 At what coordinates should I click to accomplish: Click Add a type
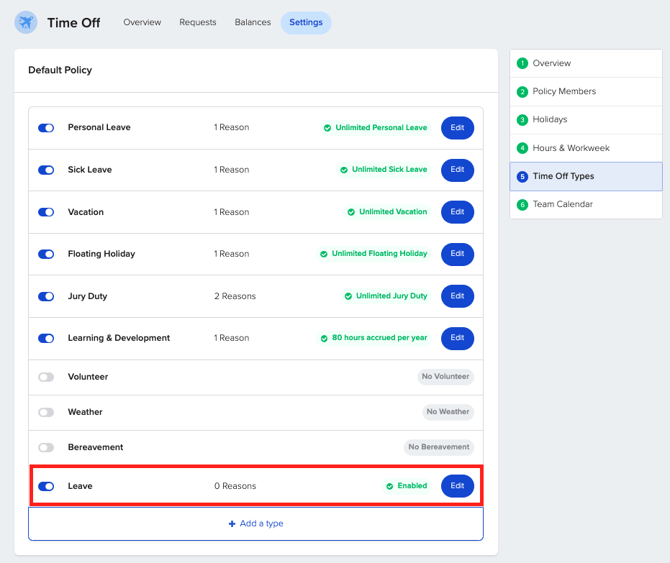point(256,524)
